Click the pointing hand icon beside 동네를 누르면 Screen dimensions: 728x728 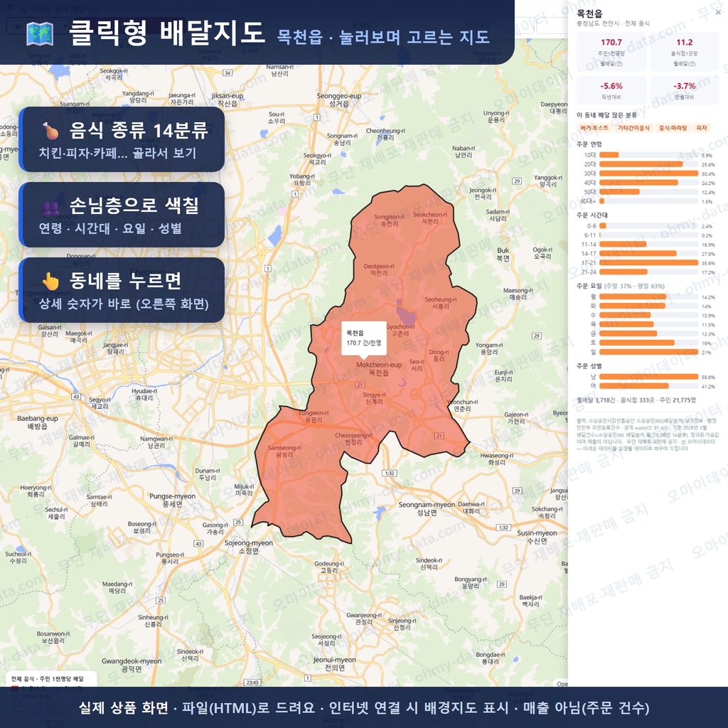50,282
